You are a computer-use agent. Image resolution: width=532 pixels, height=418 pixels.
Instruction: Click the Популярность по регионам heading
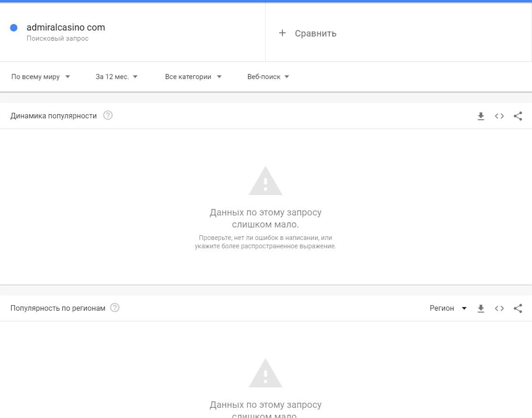tap(58, 308)
